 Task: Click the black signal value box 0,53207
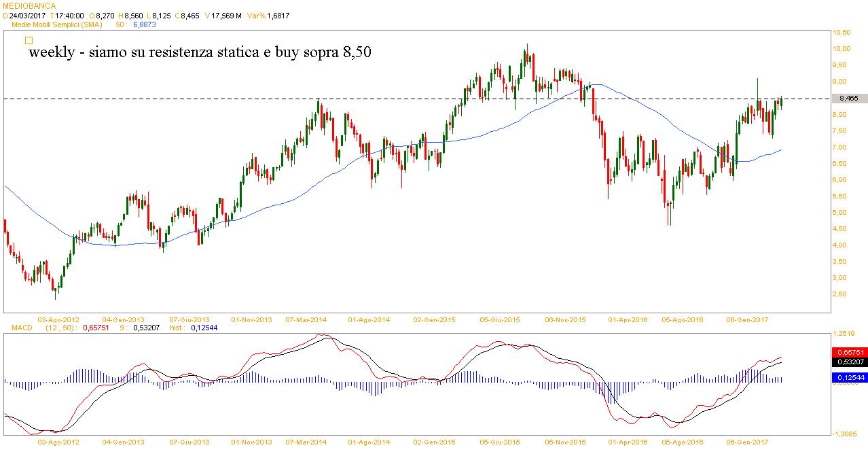click(848, 363)
